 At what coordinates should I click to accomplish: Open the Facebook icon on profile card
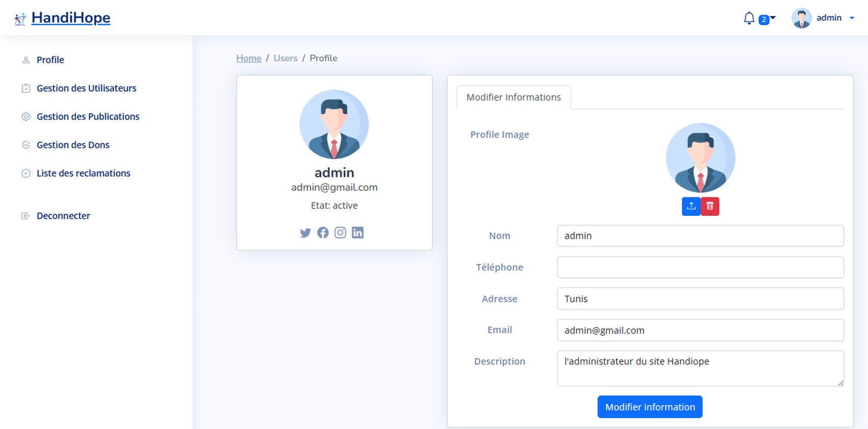(323, 233)
